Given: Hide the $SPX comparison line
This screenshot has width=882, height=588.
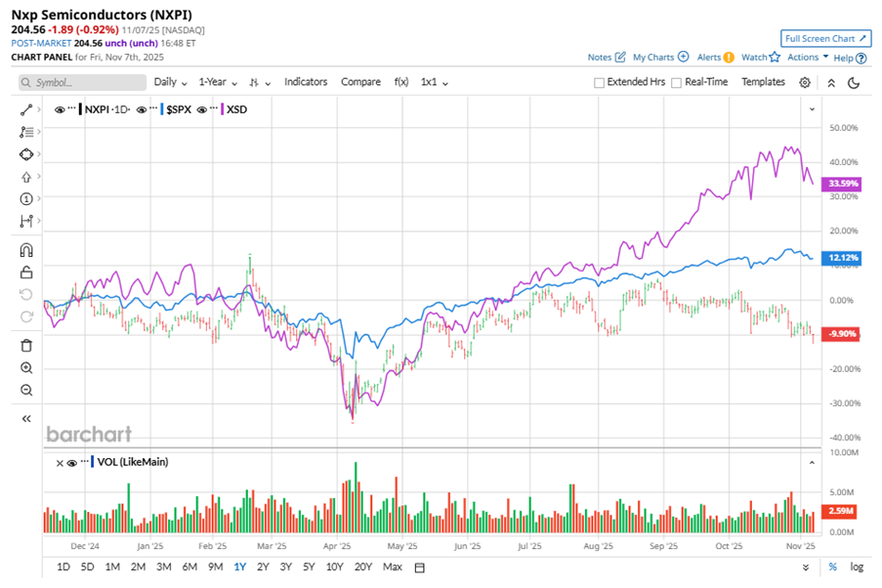Looking at the screenshot, I should tap(142, 109).
